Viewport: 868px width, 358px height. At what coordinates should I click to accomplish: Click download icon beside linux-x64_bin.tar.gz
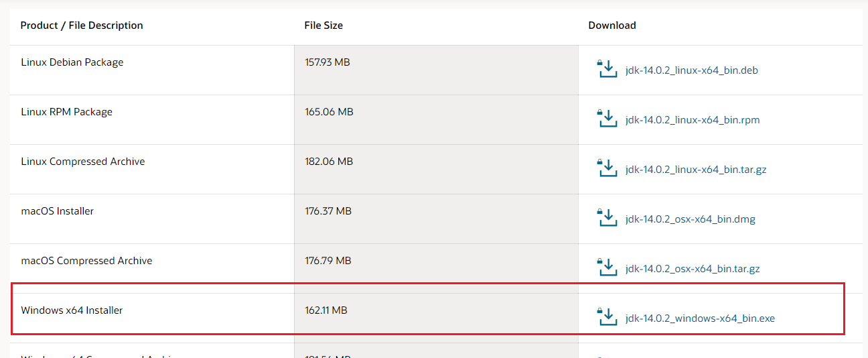point(606,168)
